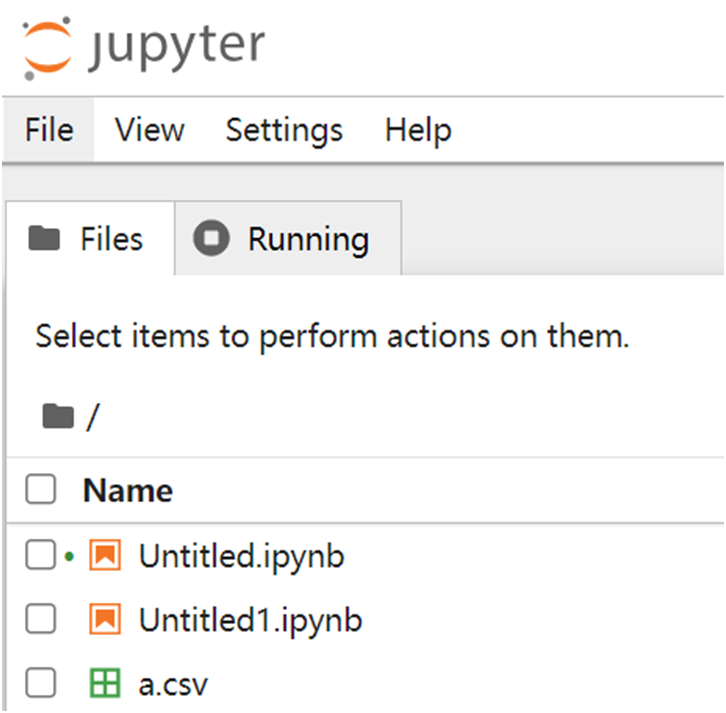This screenshot has width=726, height=713.
Task: Click the root folder breadcrumb icon
Action: tap(58, 416)
